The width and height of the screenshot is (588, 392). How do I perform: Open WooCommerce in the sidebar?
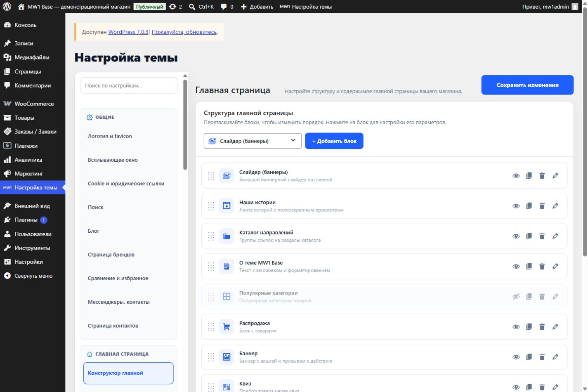(x=33, y=104)
